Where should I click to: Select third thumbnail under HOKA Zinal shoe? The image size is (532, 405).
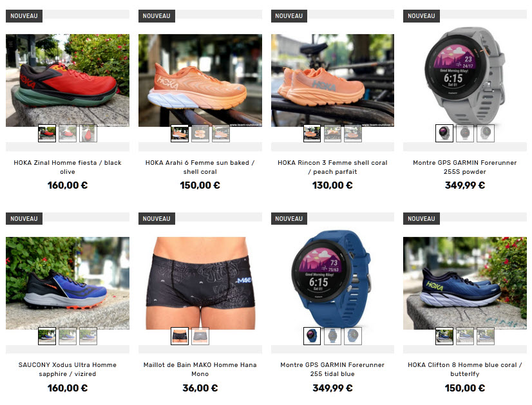(88, 133)
